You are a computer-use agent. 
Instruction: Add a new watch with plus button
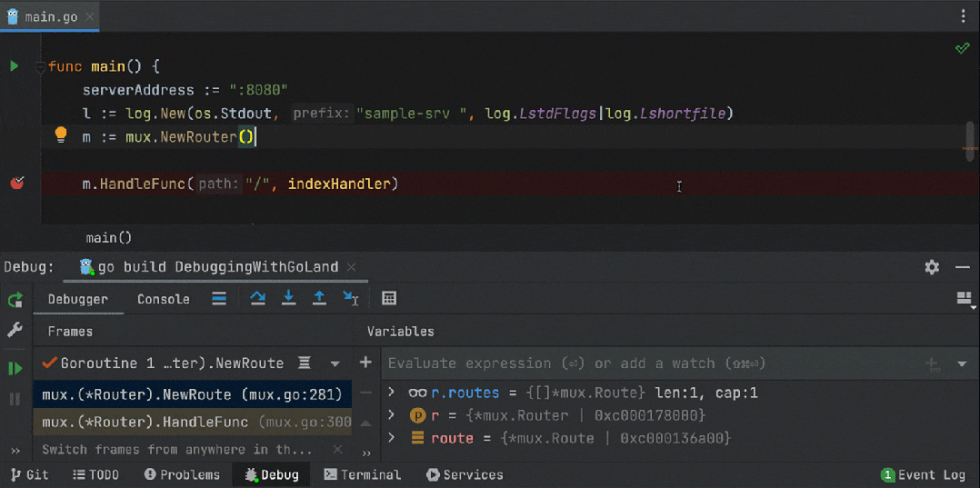point(365,363)
